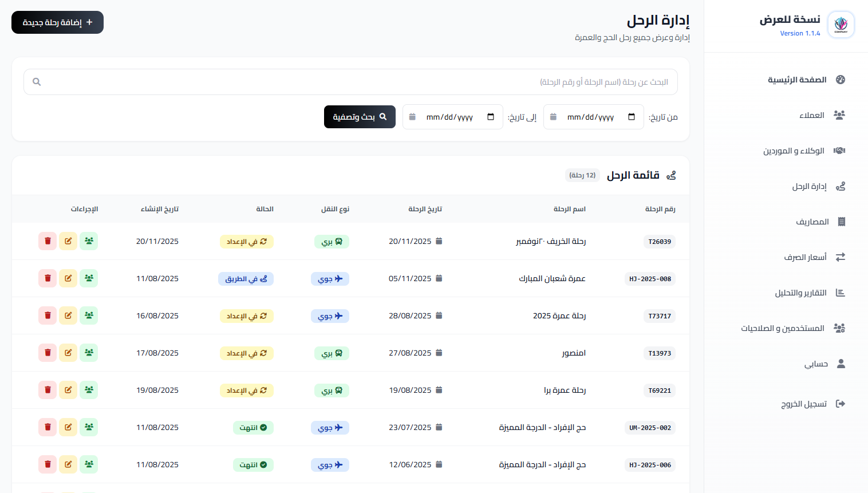
Task: Open التقارير والتحليل from the sidebar
Action: click(x=840, y=293)
